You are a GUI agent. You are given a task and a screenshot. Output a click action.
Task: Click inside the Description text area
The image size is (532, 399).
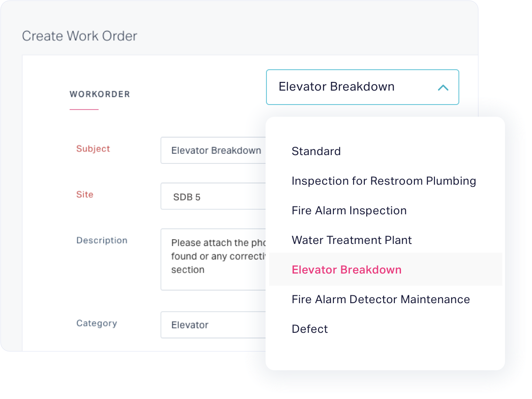(x=213, y=259)
